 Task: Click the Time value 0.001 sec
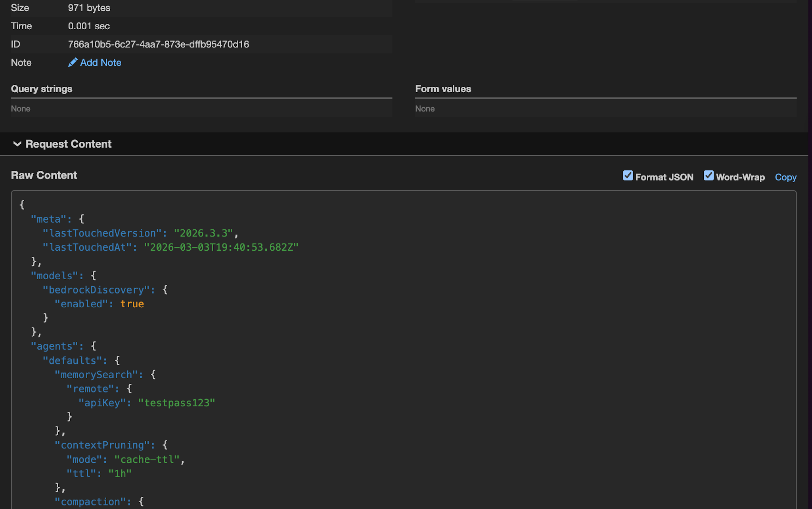coord(89,26)
